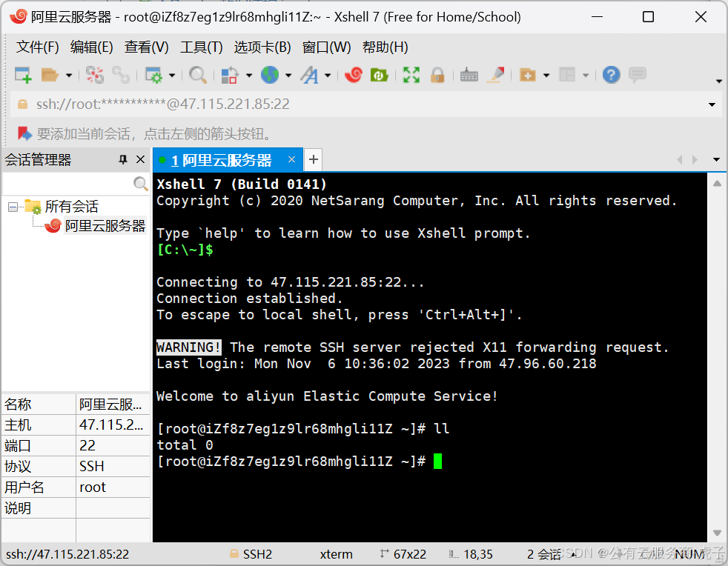Screen dimensions: 728x566
Task: Click the layout panes toolbar icon
Action: [x=567, y=75]
